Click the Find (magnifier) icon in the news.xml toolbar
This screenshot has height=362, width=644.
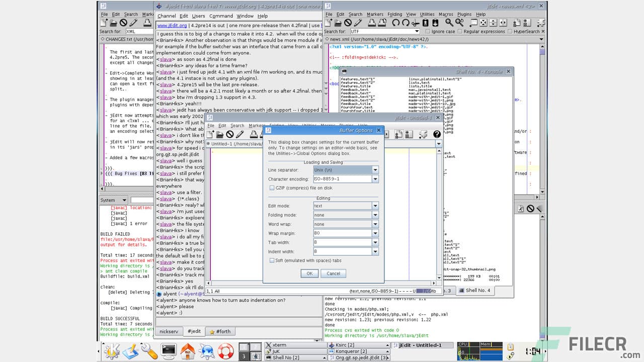(449, 23)
